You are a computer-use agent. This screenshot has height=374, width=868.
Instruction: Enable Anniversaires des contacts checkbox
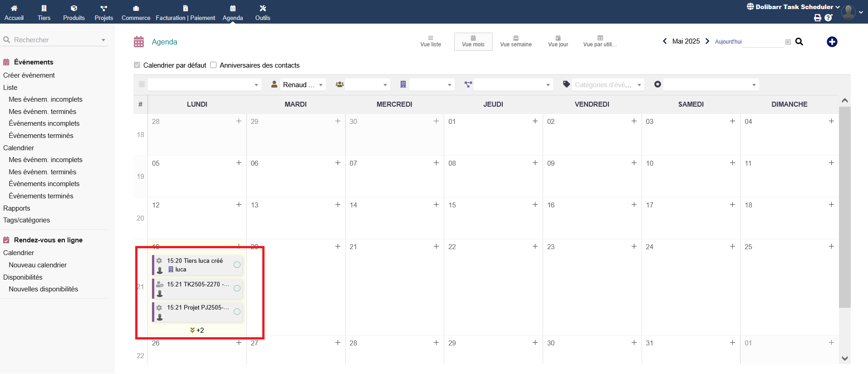(x=213, y=65)
